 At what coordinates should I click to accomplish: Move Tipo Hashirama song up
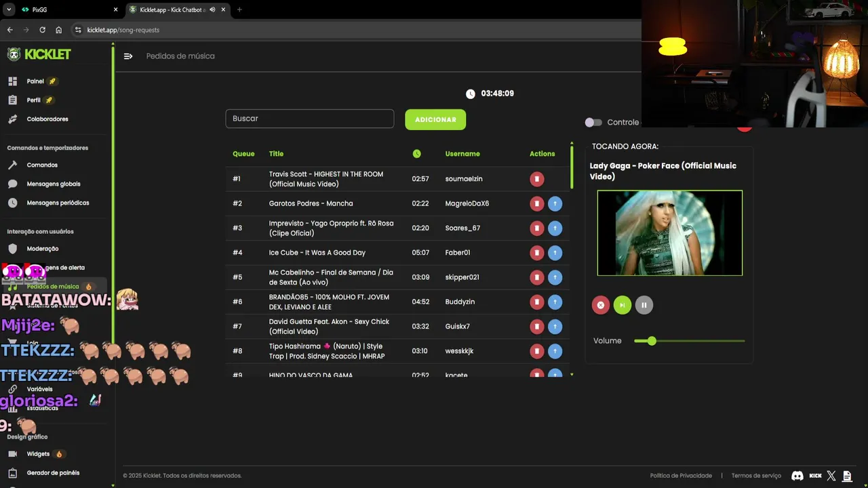click(555, 351)
